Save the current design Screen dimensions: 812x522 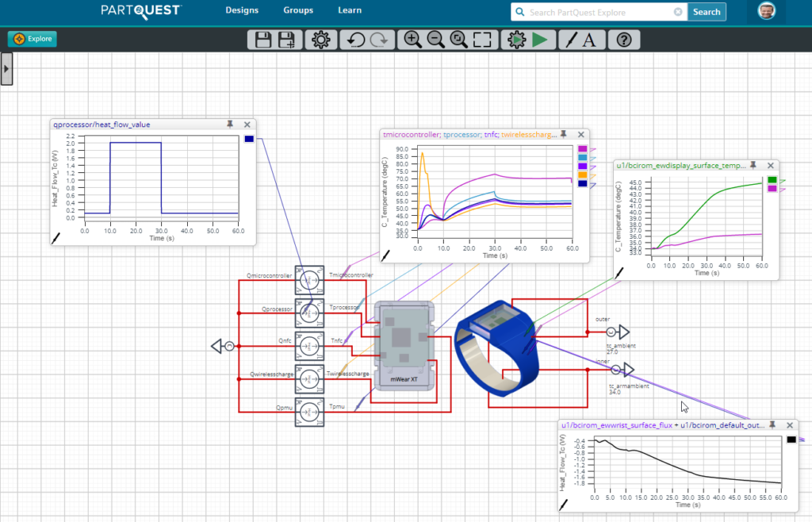[x=262, y=39]
